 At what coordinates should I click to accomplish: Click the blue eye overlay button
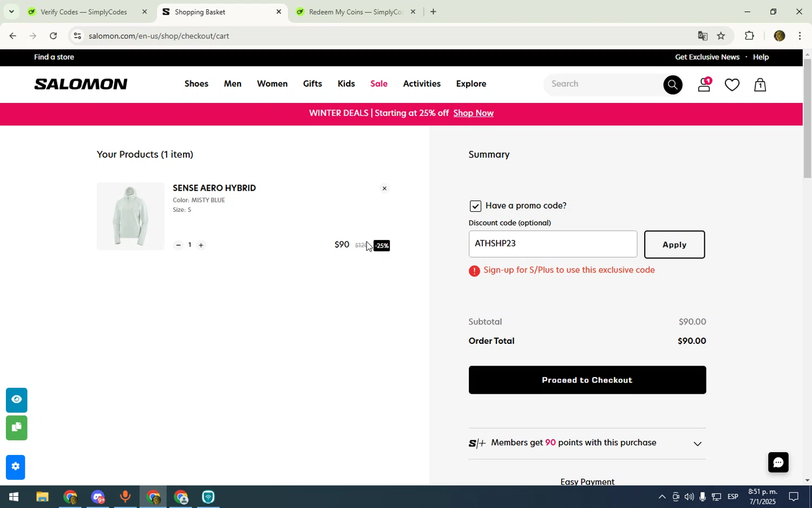16,400
